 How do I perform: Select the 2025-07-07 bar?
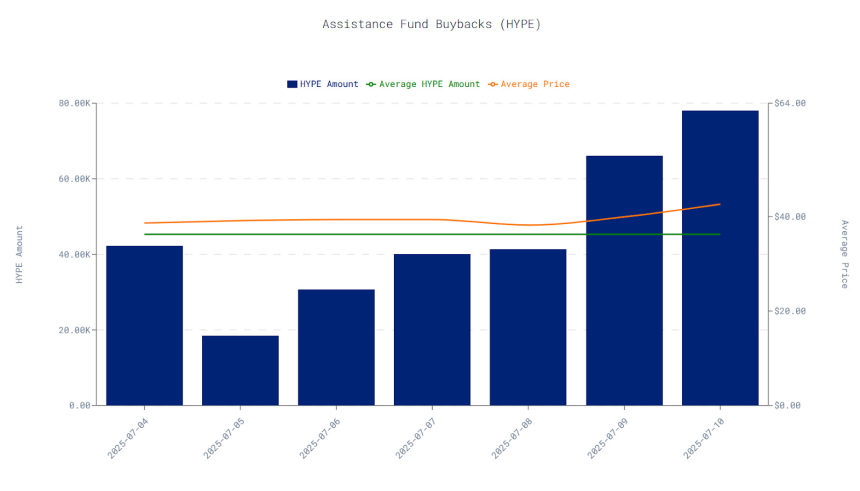(x=432, y=330)
